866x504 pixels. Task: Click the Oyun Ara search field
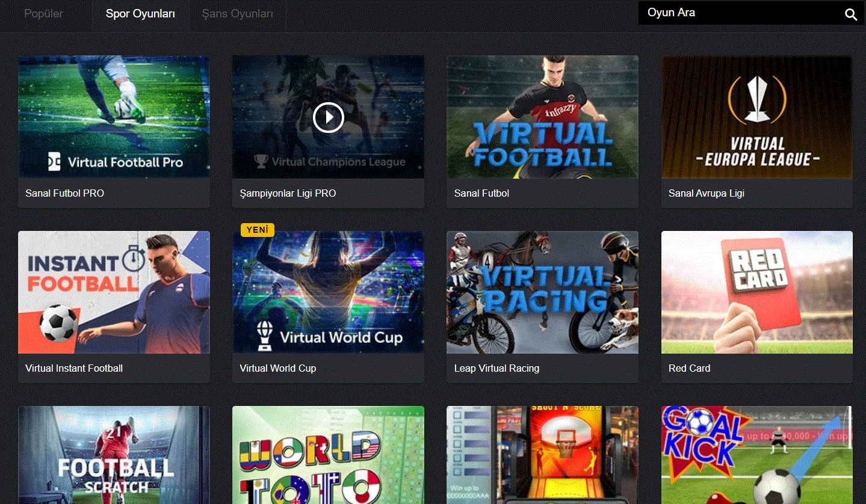[x=740, y=13]
